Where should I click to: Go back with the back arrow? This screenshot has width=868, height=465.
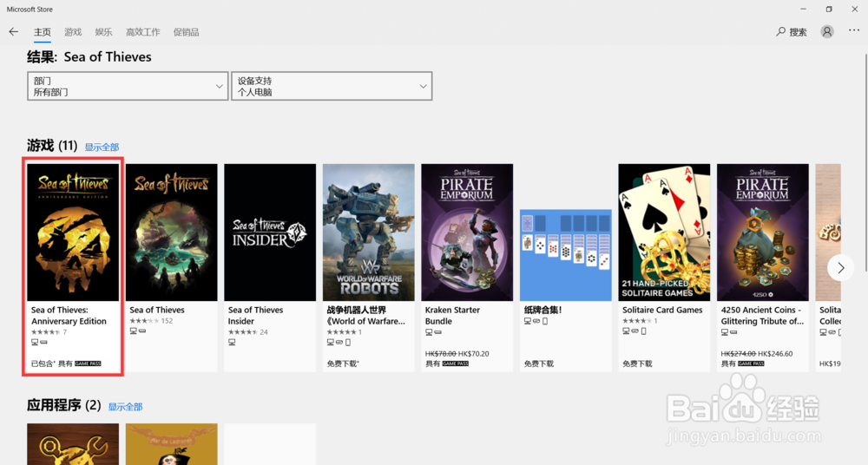point(14,31)
